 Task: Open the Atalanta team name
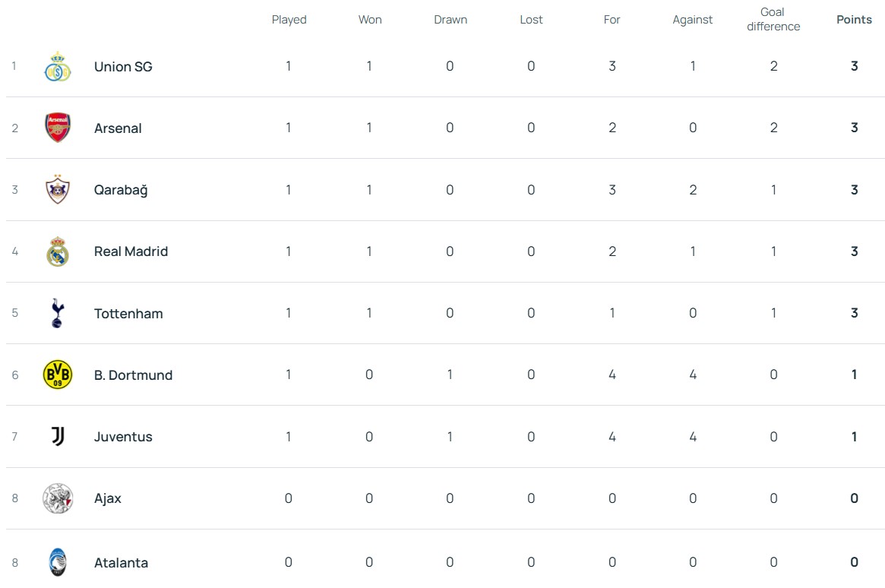click(x=121, y=563)
